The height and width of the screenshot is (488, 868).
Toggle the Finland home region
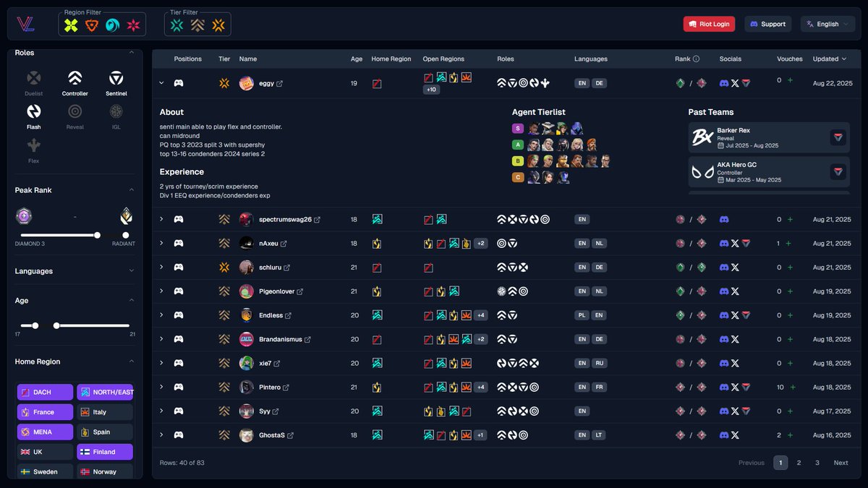coord(105,452)
